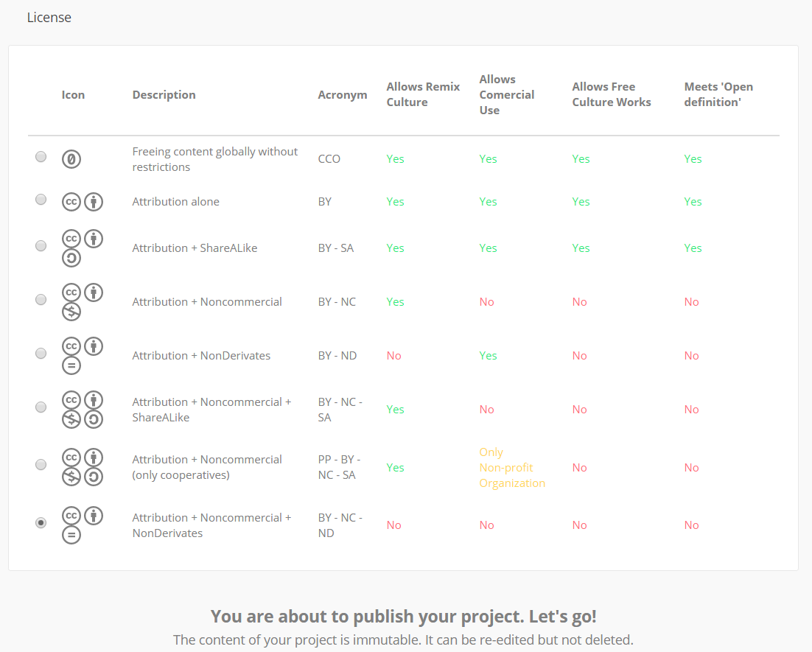Click the License section heading

tap(49, 17)
